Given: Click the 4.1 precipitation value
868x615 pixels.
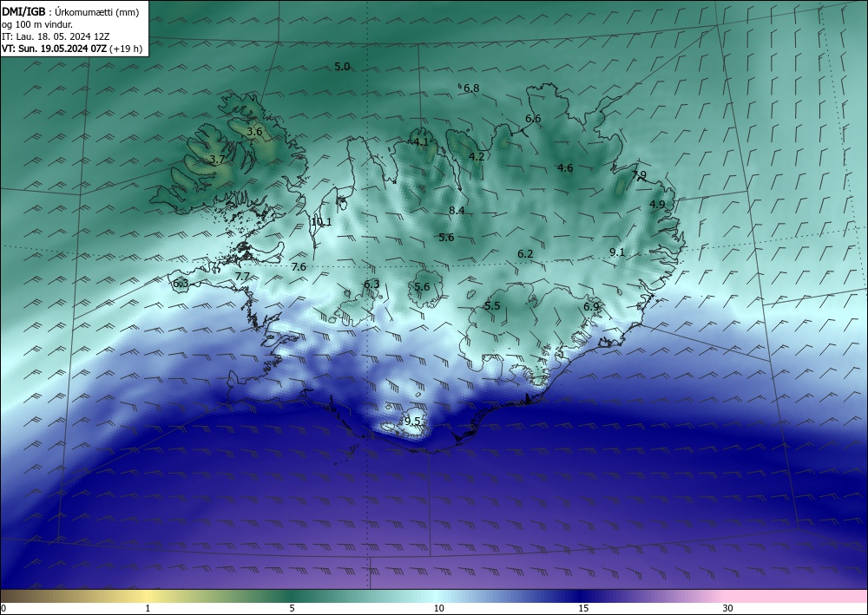Looking at the screenshot, I should 421,141.
